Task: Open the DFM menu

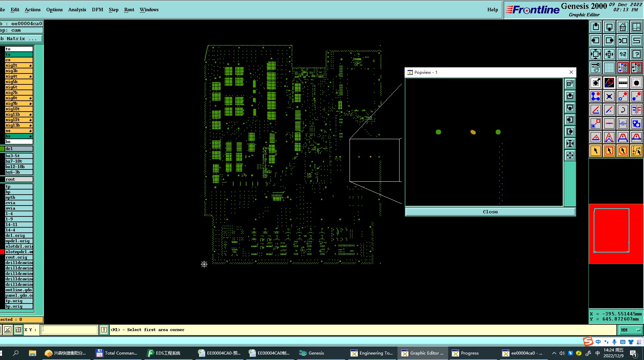Action: 97,10
